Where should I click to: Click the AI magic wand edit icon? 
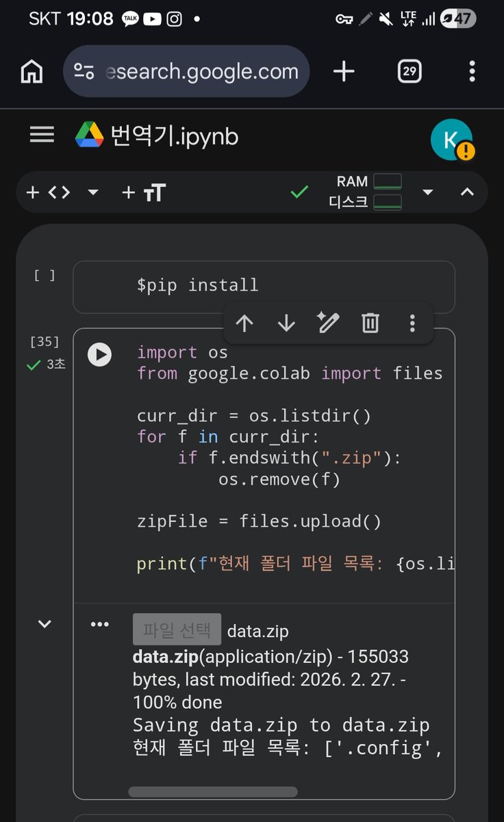[328, 323]
